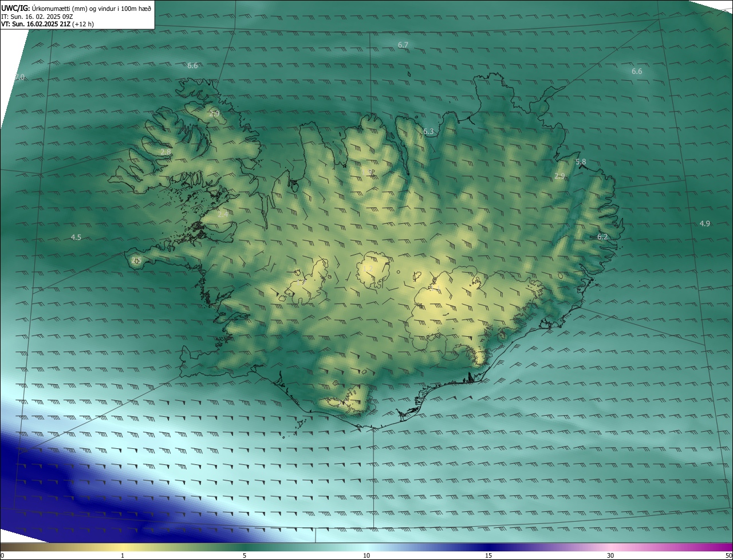Click the UWC/IG map title text

click(76, 8)
